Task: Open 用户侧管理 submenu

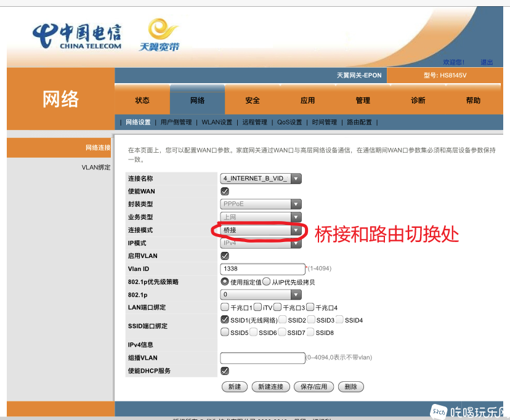Action: 176,122
